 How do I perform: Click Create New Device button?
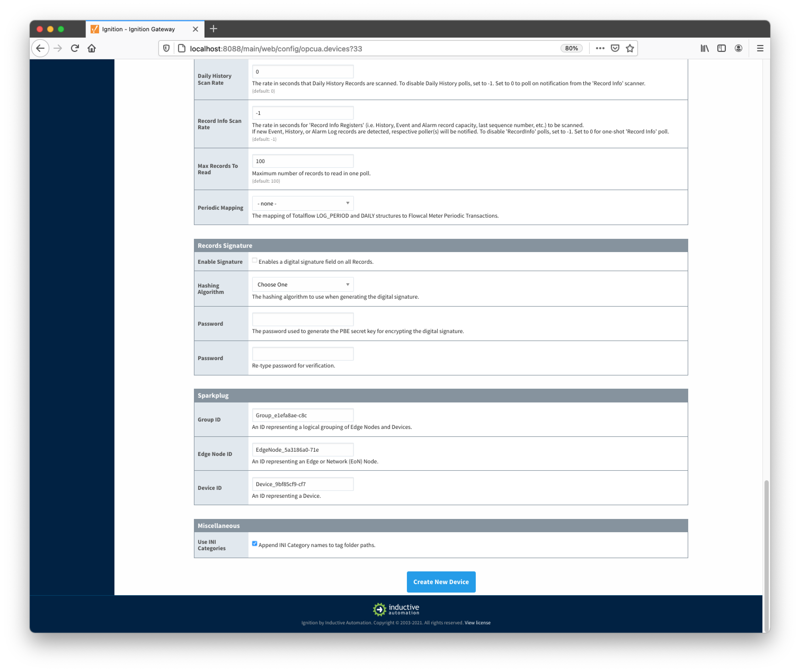coord(441,582)
